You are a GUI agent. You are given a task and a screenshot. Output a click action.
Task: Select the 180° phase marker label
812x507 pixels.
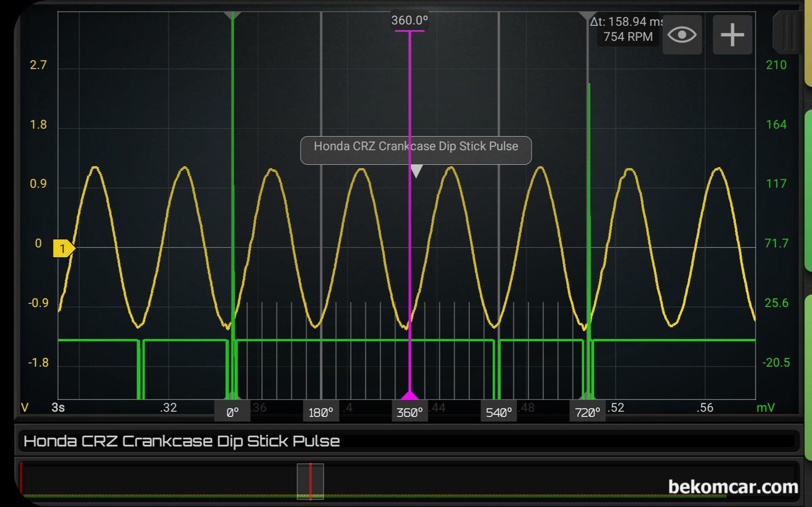(321, 412)
